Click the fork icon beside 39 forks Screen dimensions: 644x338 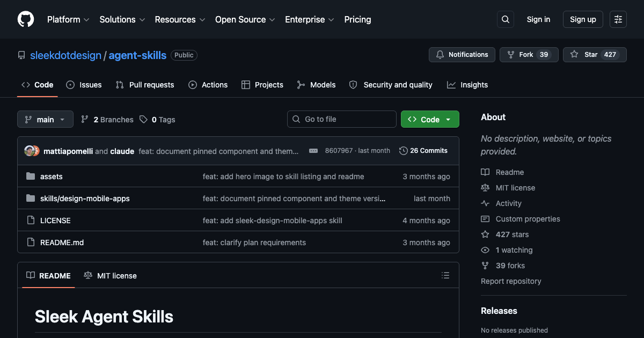tap(485, 266)
